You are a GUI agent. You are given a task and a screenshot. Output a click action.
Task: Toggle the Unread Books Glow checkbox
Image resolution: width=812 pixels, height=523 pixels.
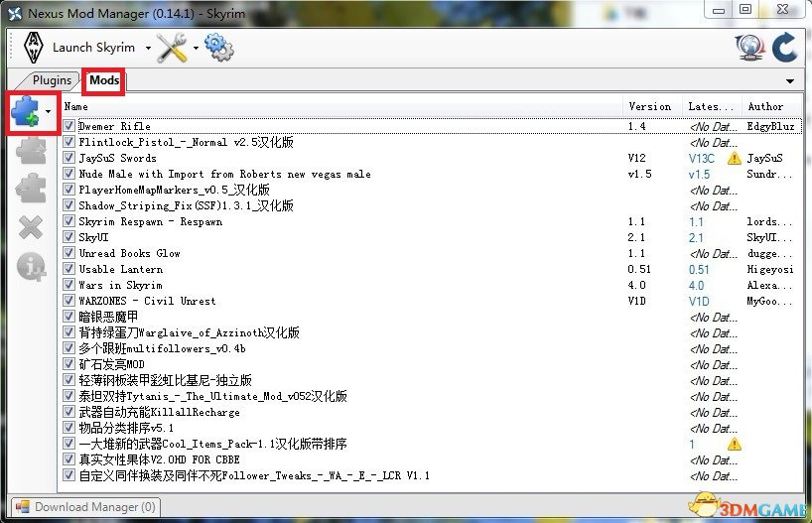68,253
